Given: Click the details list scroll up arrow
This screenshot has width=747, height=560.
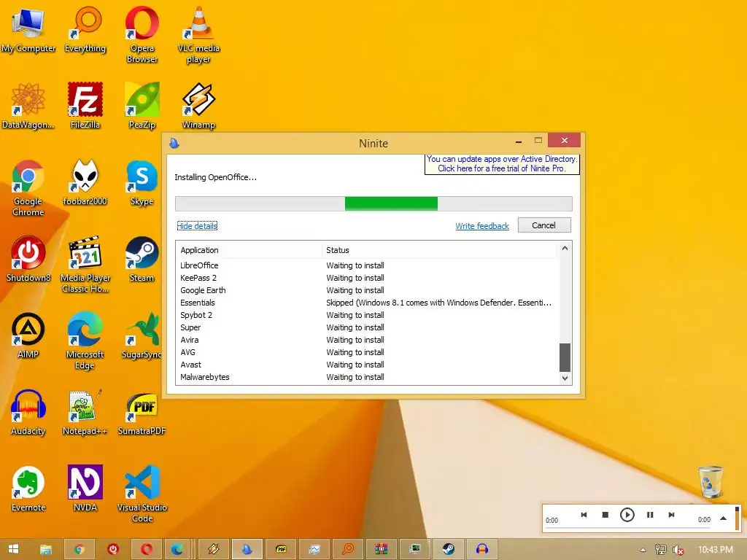Looking at the screenshot, I should [565, 248].
